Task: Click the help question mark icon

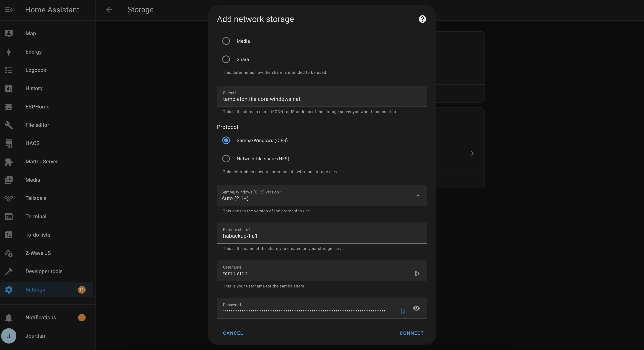Action: (x=422, y=19)
